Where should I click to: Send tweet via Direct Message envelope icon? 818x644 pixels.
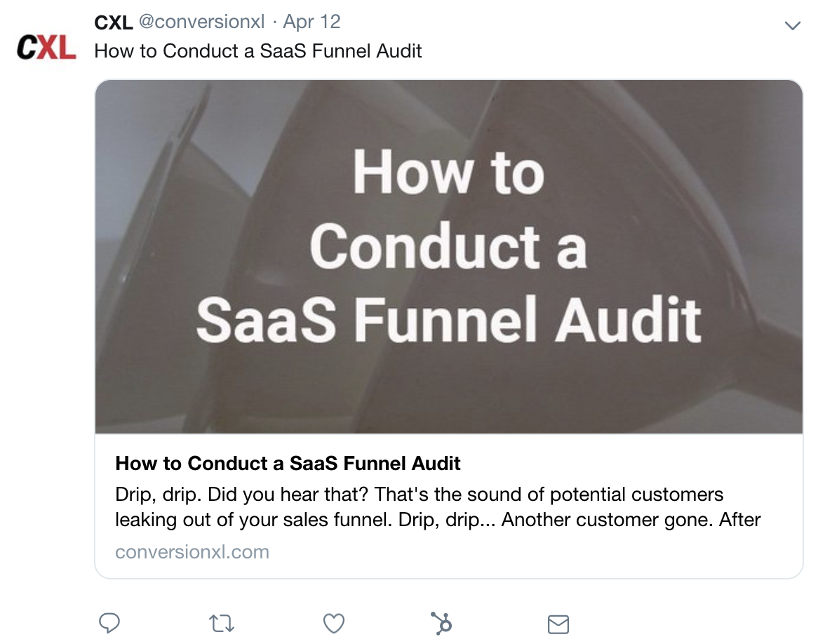[x=558, y=624]
